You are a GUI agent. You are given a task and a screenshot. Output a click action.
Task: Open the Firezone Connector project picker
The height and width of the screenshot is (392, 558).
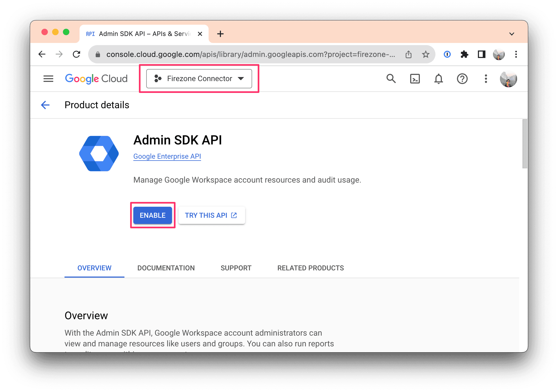coord(199,78)
